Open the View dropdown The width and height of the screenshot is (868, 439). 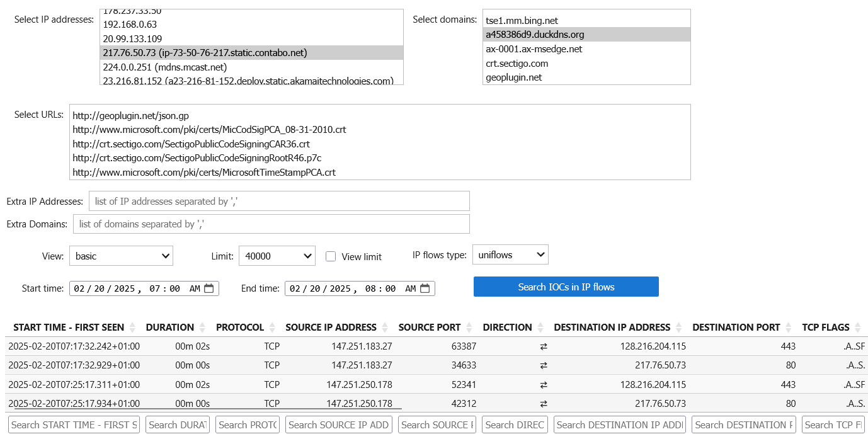point(121,256)
